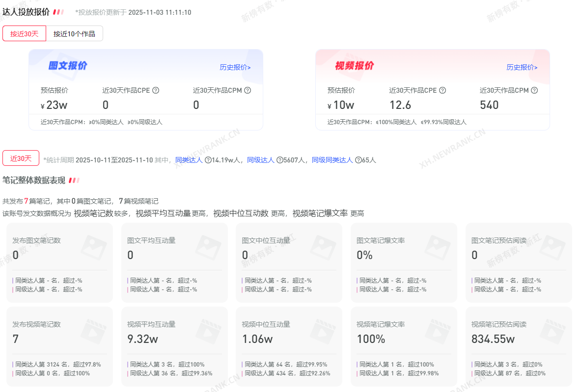This screenshot has height=392, width=582.
Task: Open 历史报价 in the 图文报价 card
Action: (235, 67)
